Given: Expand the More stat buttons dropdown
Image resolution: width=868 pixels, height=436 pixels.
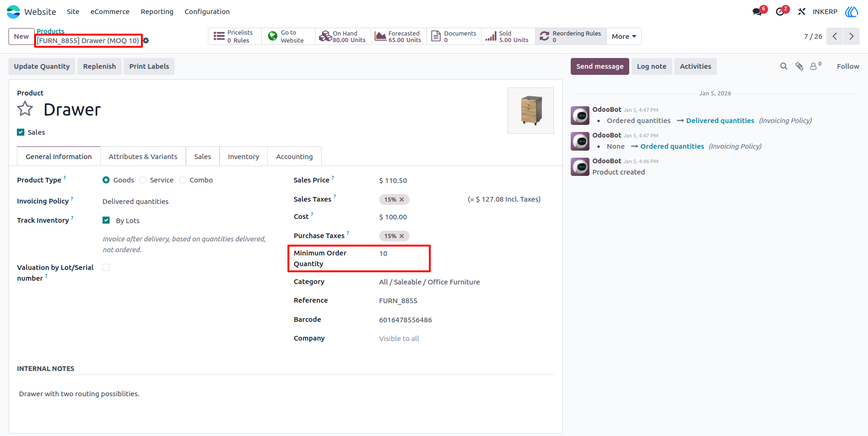Looking at the screenshot, I should pos(624,36).
